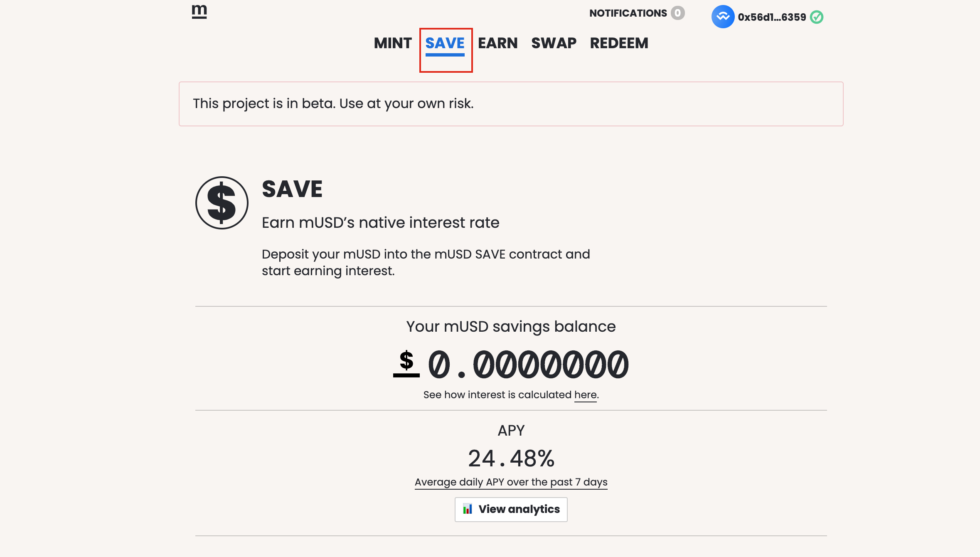This screenshot has height=557, width=980.
Task: Click the green connected checkmark icon
Action: (x=817, y=17)
